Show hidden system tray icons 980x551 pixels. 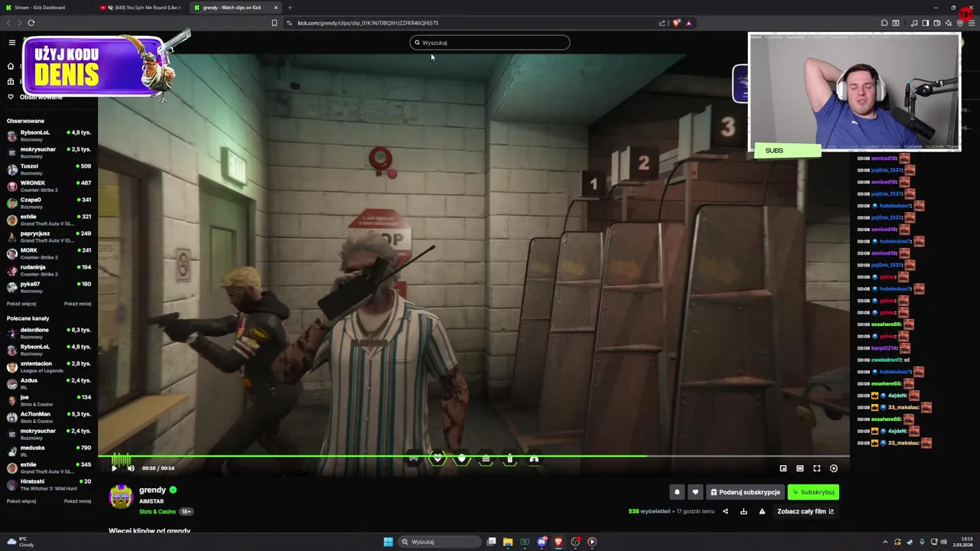point(885,542)
